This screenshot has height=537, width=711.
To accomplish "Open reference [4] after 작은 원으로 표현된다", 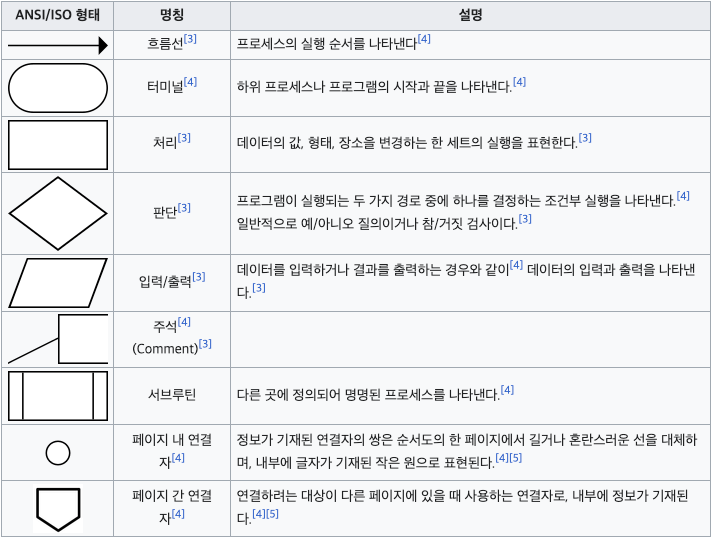I will click(x=502, y=458).
